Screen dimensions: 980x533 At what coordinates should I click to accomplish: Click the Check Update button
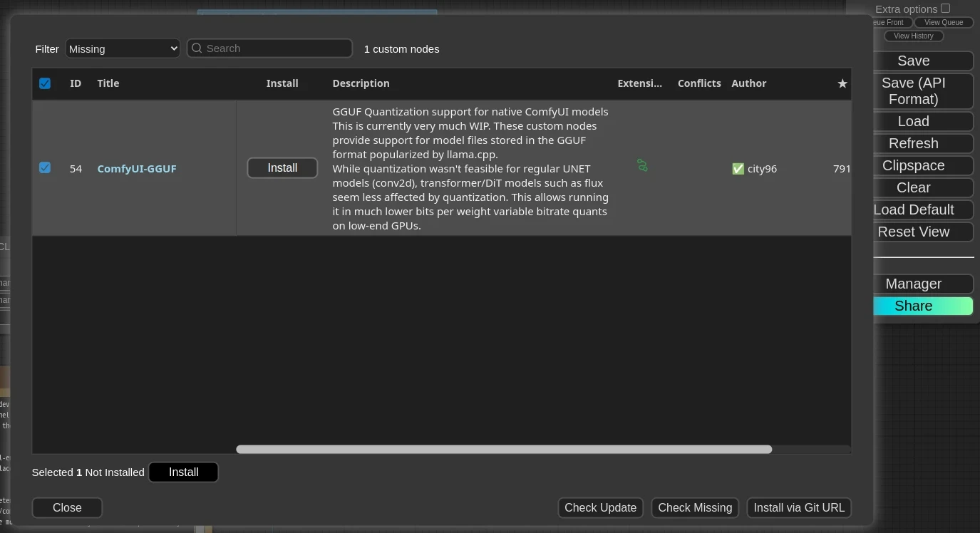(600, 508)
